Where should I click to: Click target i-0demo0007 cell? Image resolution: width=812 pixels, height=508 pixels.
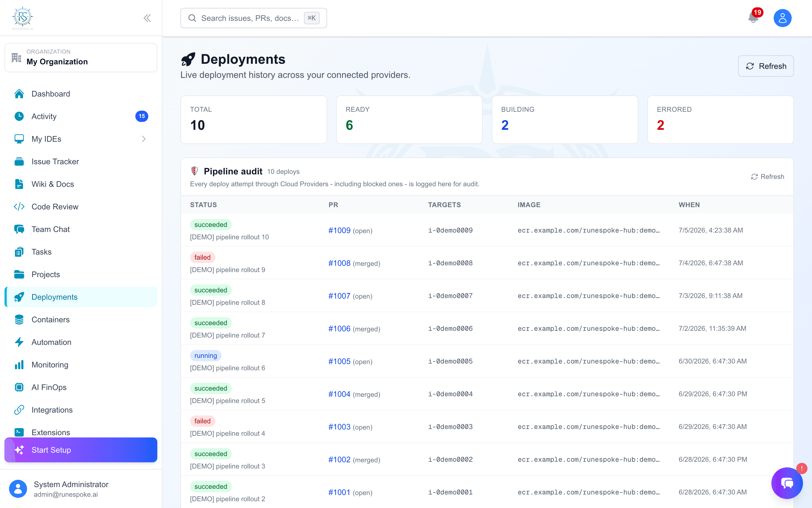coord(450,296)
